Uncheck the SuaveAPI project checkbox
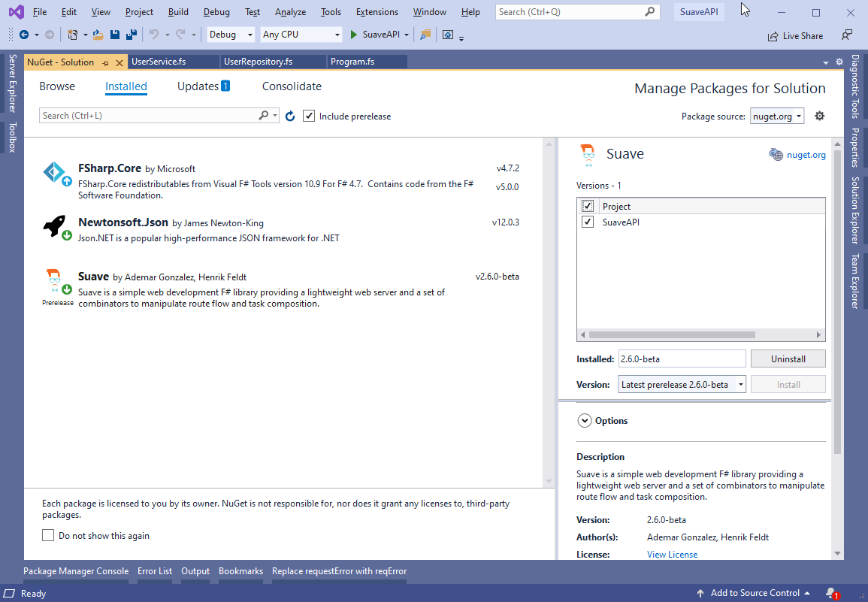The height and width of the screenshot is (602, 868). [588, 222]
